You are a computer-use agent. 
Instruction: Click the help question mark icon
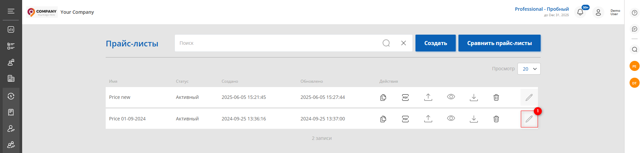click(634, 13)
